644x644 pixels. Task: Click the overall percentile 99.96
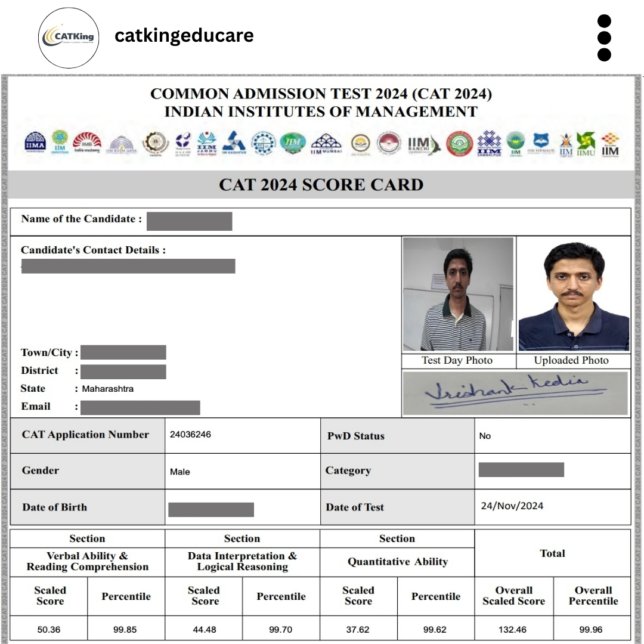pos(590,629)
